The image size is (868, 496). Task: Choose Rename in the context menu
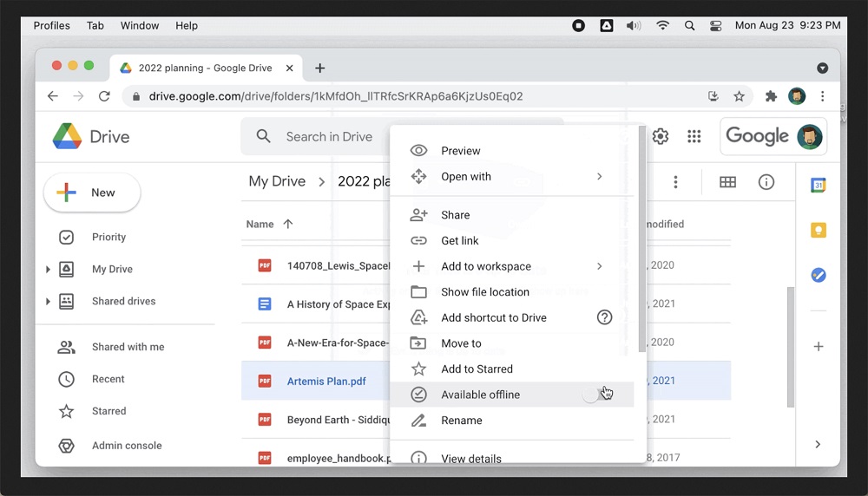[x=512, y=421]
